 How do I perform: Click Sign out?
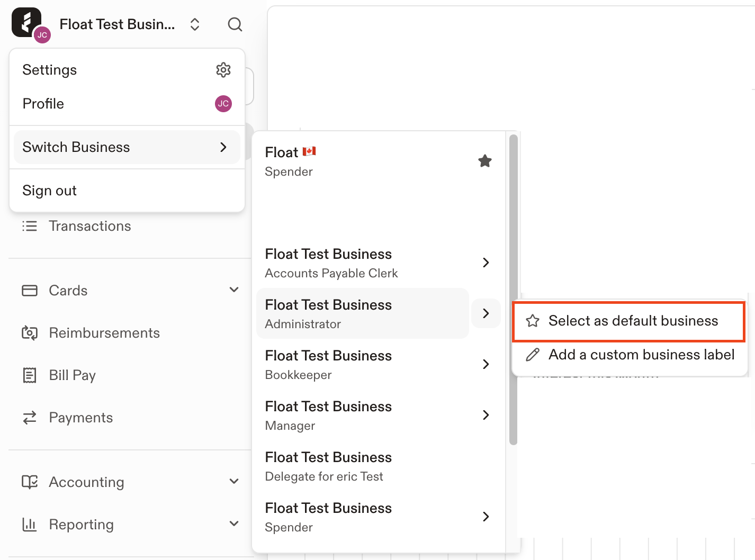pyautogui.click(x=49, y=191)
